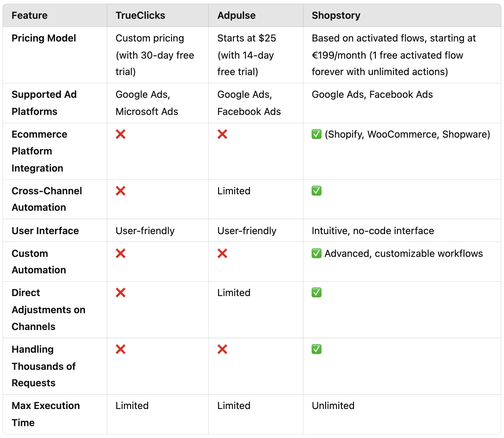504x438 pixels.
Task: Click the Google Ads, Microsoft Ads cell
Action: coord(147,103)
